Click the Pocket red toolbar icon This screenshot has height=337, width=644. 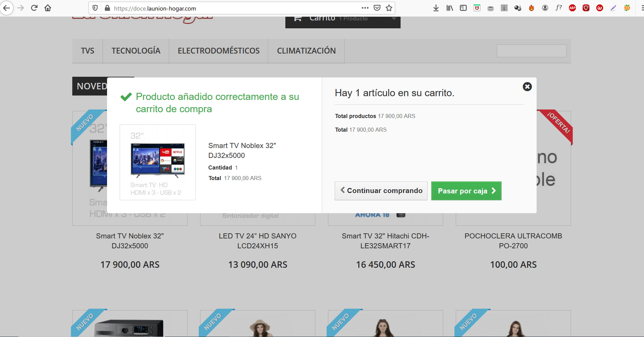point(477,8)
